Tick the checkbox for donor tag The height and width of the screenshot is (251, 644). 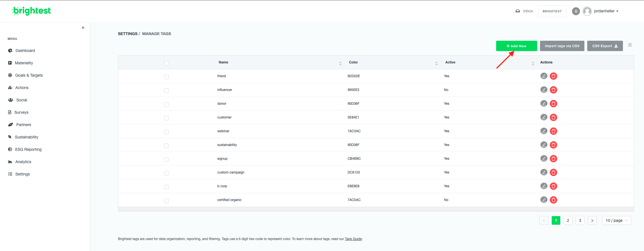pos(166,104)
